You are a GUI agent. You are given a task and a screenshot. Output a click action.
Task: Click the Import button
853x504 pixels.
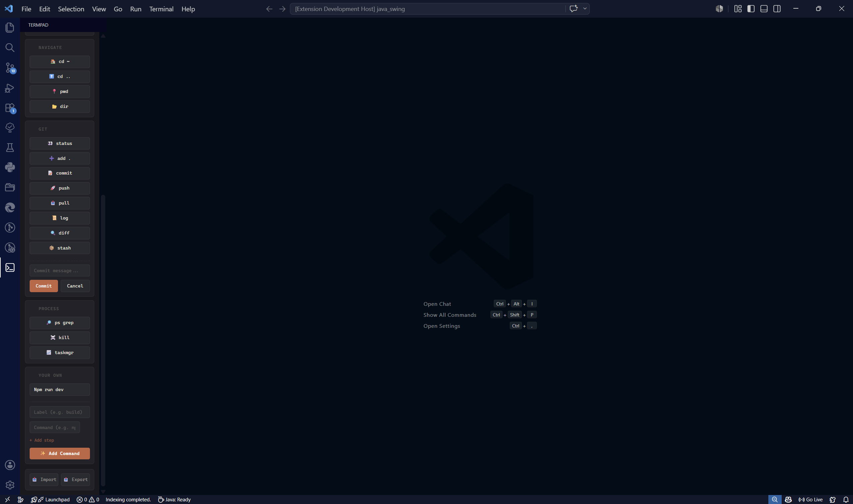coord(44,480)
